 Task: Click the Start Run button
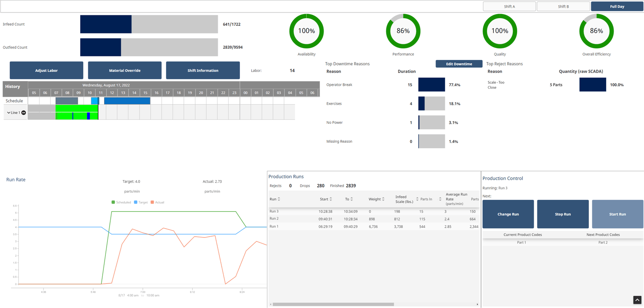(x=617, y=214)
